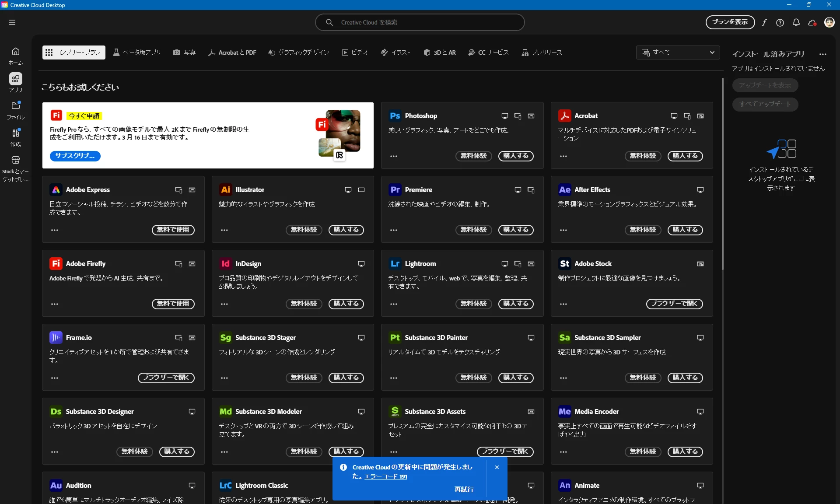Open the user profile avatar
840x504 pixels.
coord(829,22)
